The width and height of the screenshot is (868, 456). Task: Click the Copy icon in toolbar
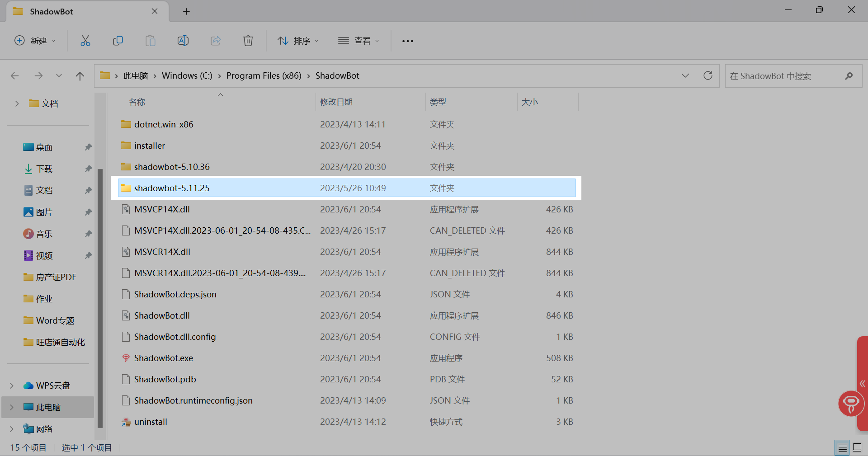pyautogui.click(x=118, y=41)
